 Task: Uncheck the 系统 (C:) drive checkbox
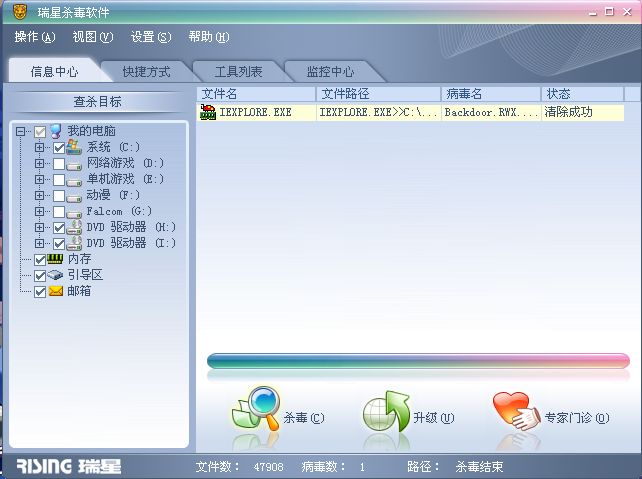[59, 148]
